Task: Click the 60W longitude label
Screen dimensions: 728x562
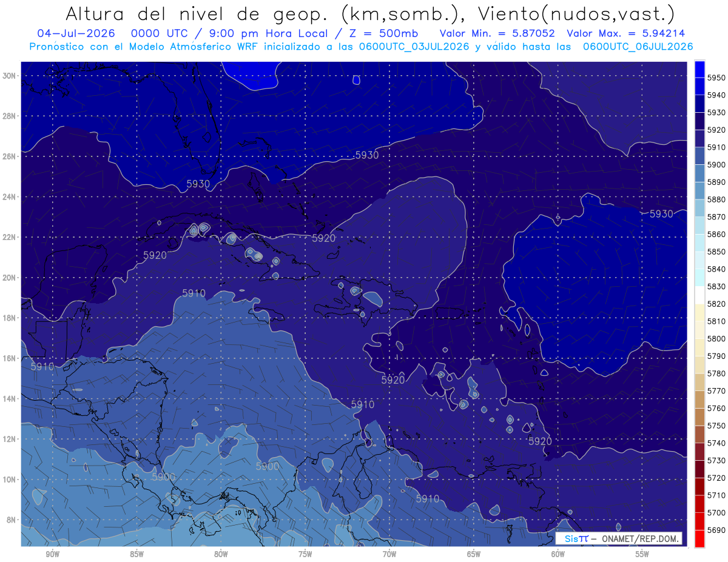Action: click(558, 554)
